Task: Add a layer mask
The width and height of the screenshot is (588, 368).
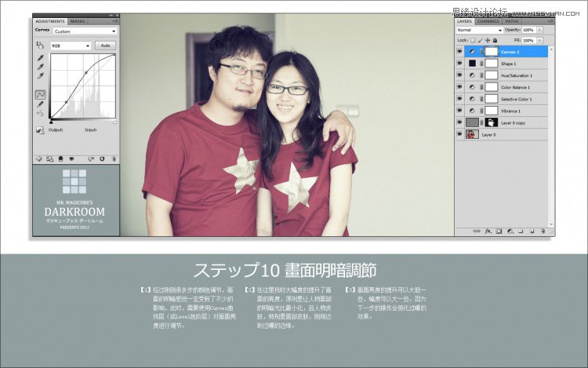Action: (499, 231)
